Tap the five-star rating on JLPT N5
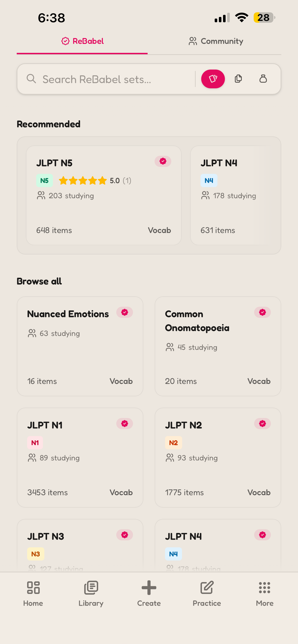The image size is (298, 644). 83,181
